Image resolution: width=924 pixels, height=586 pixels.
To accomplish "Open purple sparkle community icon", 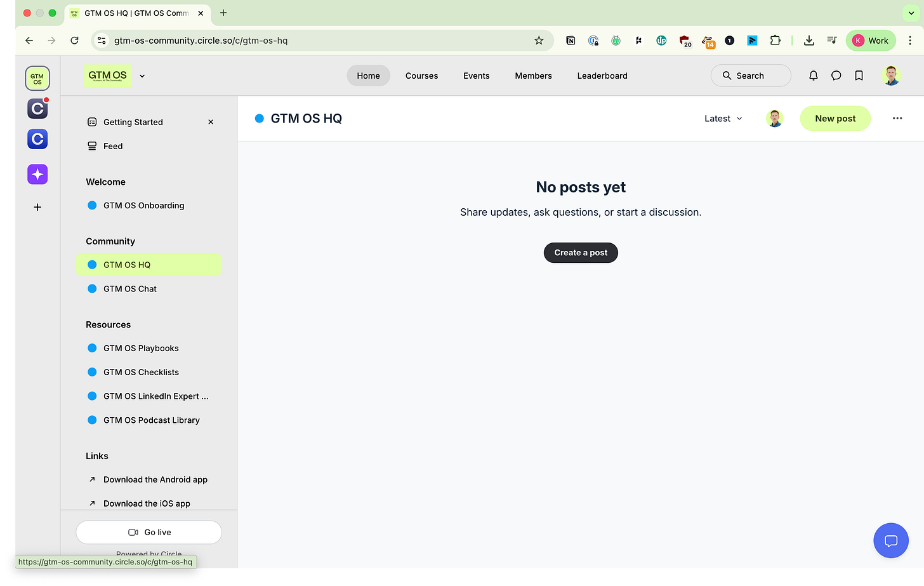I will point(37,174).
